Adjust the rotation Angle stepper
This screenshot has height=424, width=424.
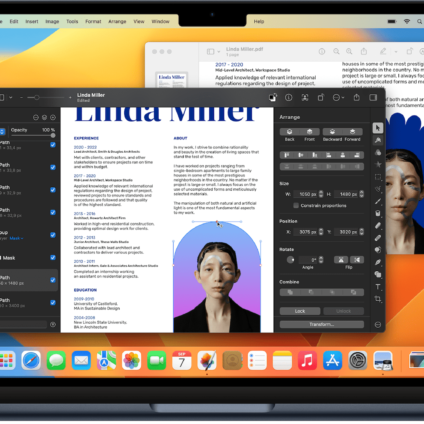pyautogui.click(x=321, y=260)
